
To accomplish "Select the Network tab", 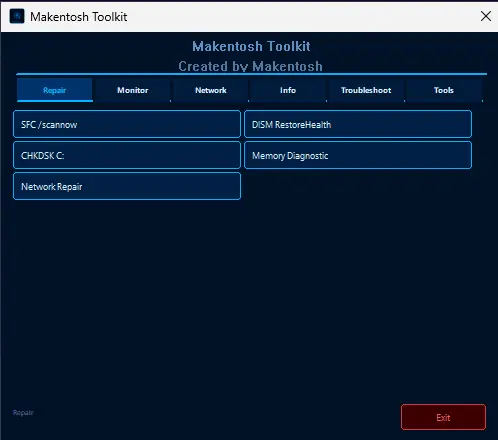I will click(x=211, y=90).
